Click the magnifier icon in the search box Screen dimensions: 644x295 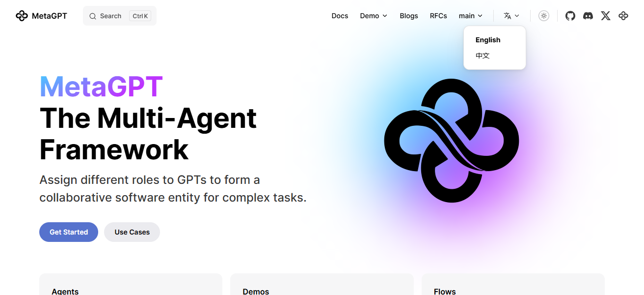click(x=93, y=16)
